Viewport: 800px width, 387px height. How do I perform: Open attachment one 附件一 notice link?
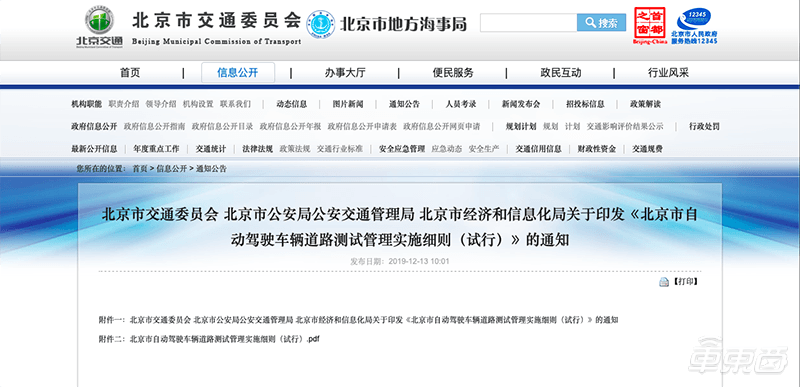(x=374, y=320)
